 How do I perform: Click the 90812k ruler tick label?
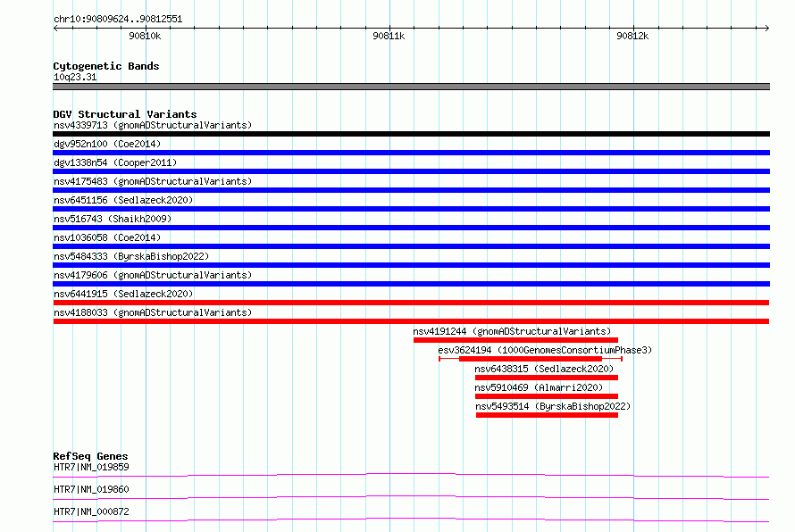point(632,36)
